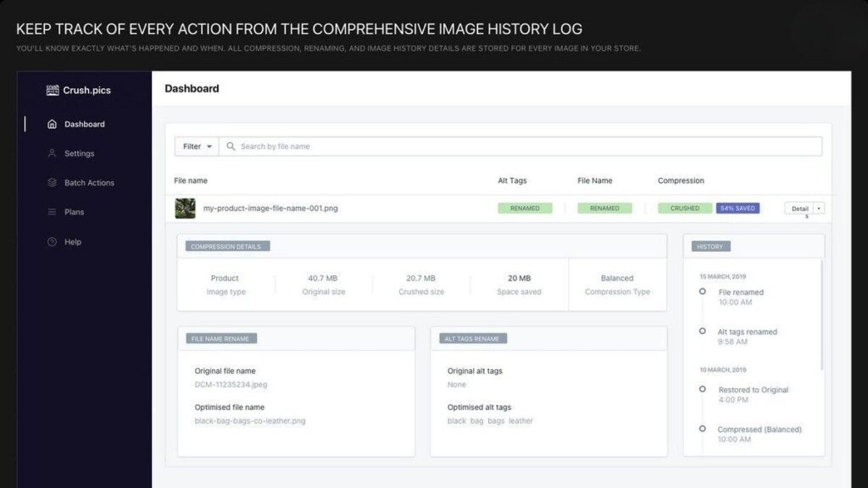Viewport: 868px width, 488px height.
Task: Click the Crush.pics logo icon
Action: [x=52, y=89]
